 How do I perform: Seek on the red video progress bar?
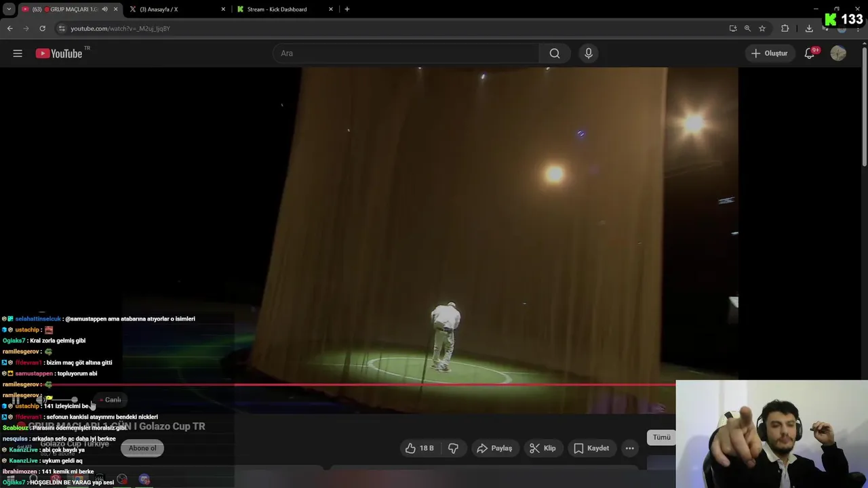click(338, 384)
